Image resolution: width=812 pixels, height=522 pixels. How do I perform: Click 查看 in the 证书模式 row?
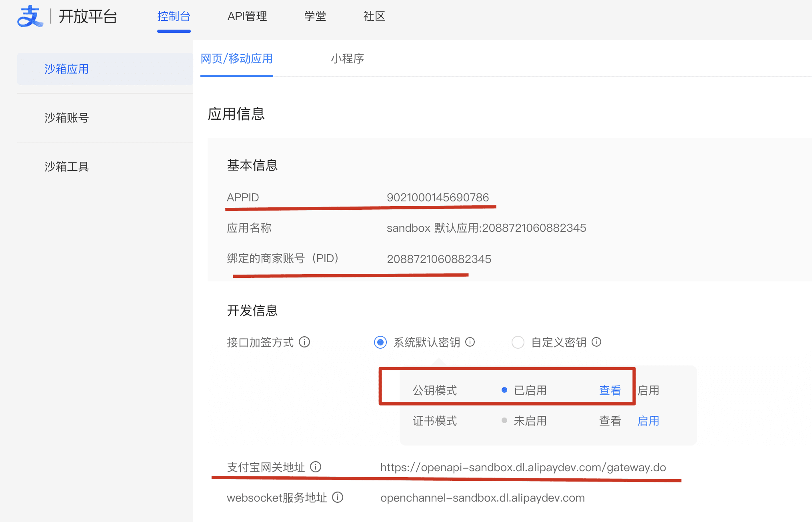coord(610,421)
